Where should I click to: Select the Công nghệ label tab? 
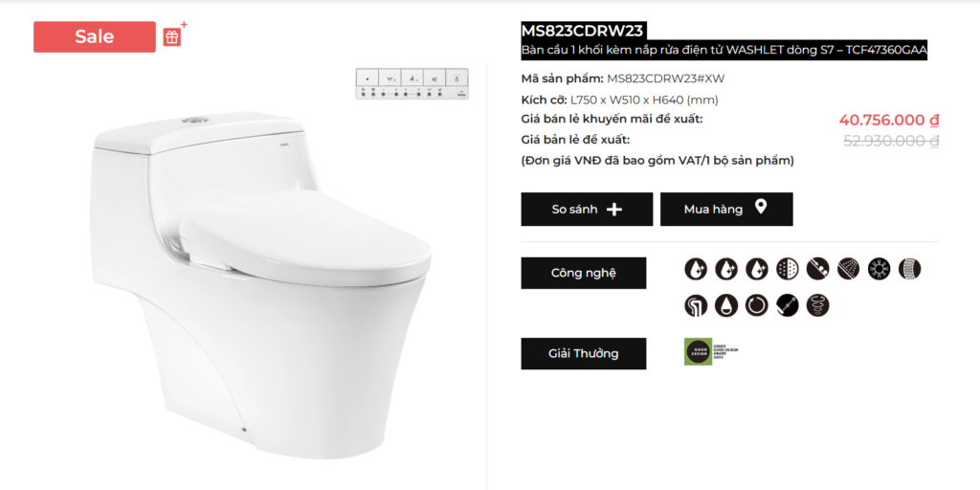click(584, 273)
